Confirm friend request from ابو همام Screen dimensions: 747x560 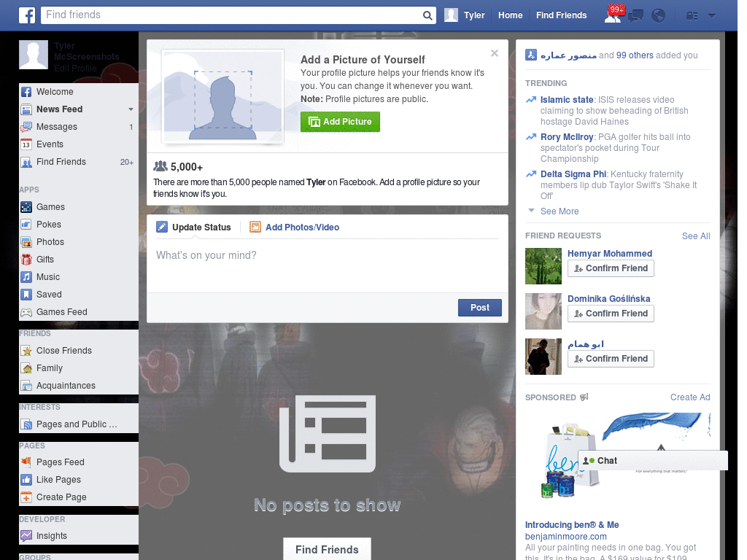[611, 359]
